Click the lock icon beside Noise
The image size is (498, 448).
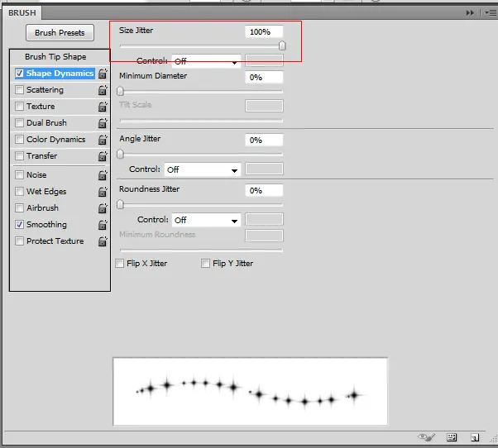(103, 175)
